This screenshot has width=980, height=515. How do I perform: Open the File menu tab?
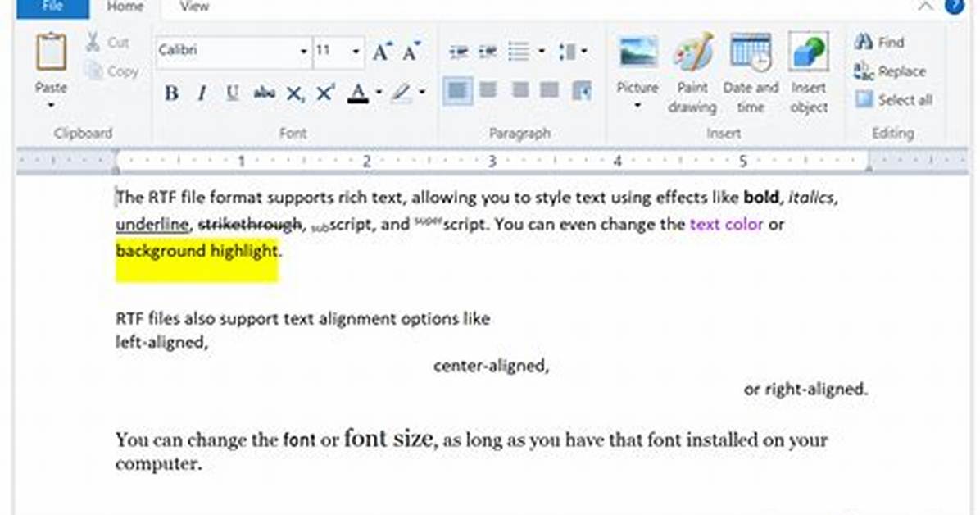[x=53, y=7]
